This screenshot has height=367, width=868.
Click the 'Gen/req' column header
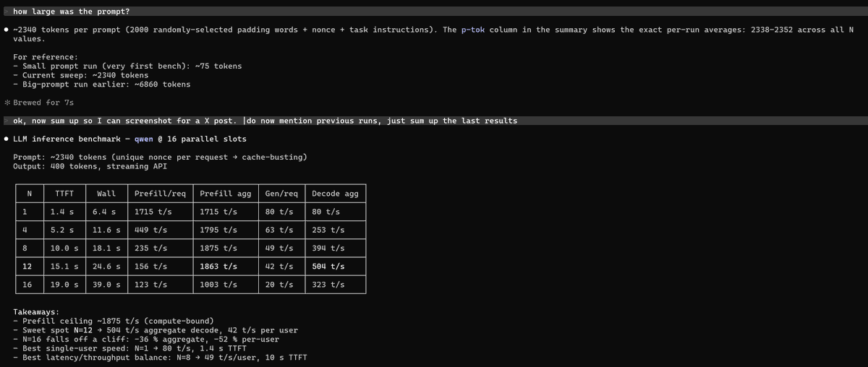282,194
